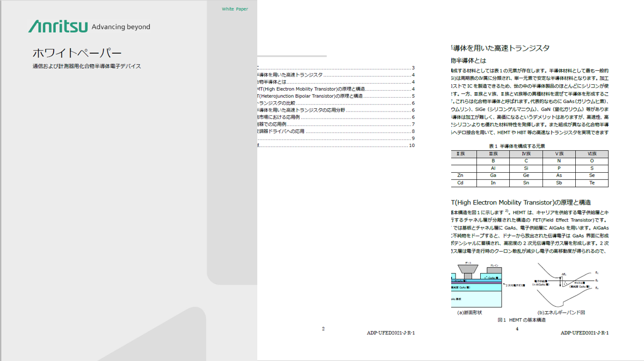Click the page number 2 in the footer
The width and height of the screenshot is (644, 361).
coord(323,329)
